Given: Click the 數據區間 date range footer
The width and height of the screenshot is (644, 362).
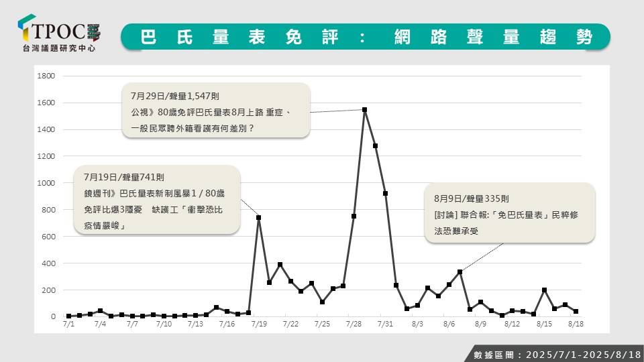Looking at the screenshot, I should [553, 354].
